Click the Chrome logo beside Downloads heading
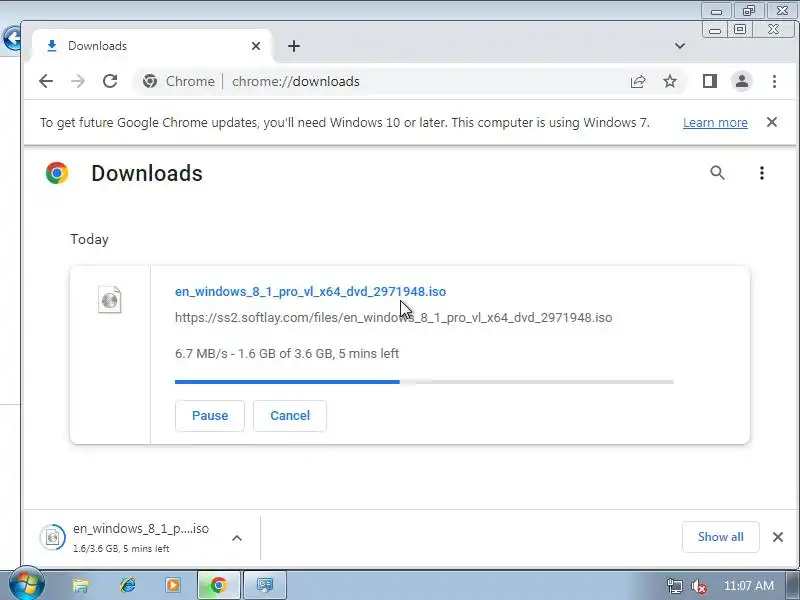 (x=57, y=173)
